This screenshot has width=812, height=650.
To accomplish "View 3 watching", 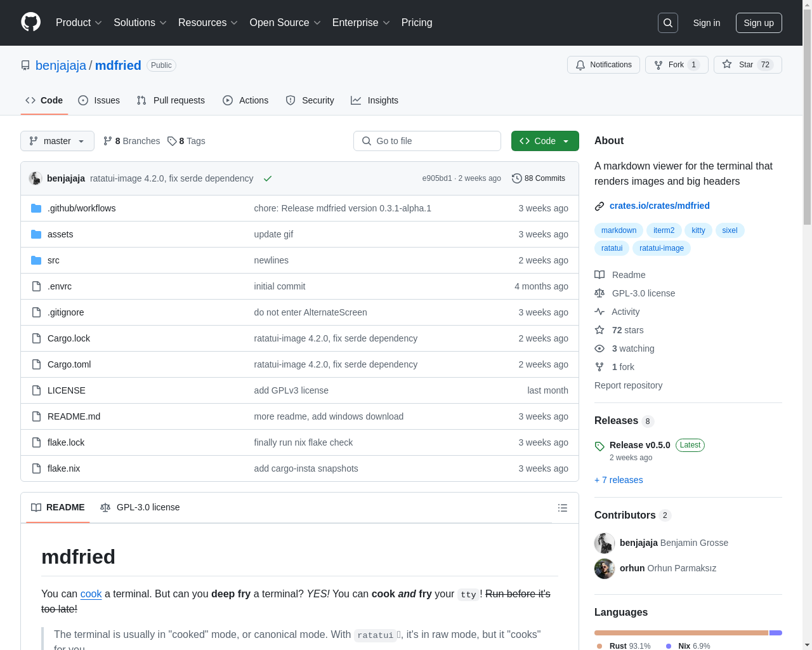I will pyautogui.click(x=625, y=348).
